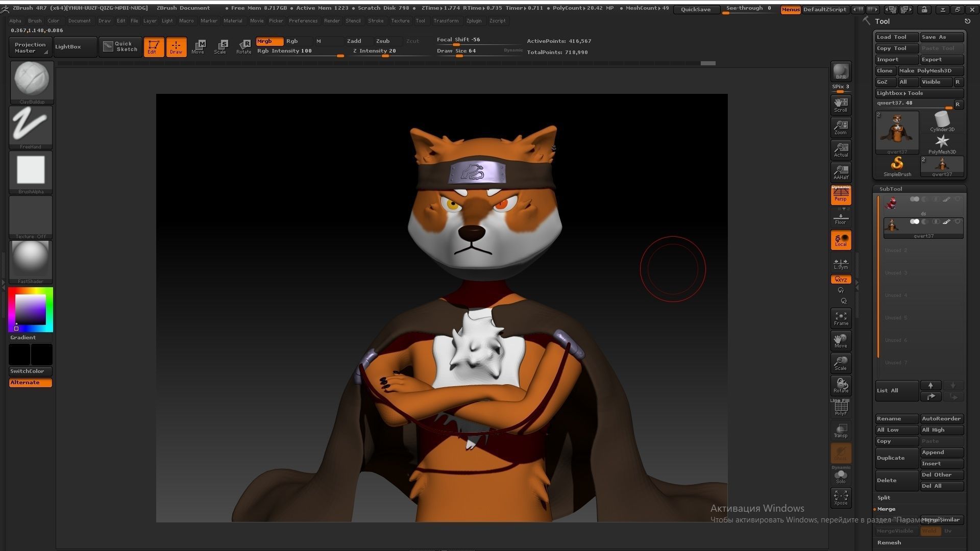Open the DefaultZScript dropdown

click(824, 10)
